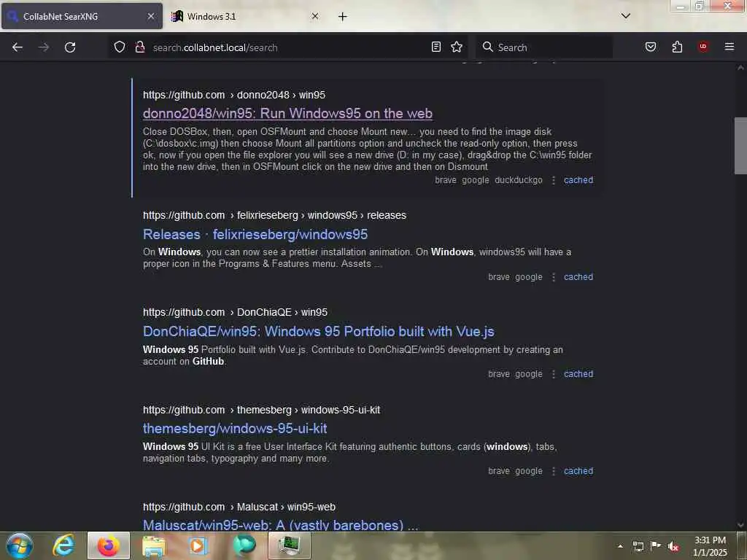The width and height of the screenshot is (747, 560).
Task: Open cached link for themesberg result
Action: coord(578,470)
